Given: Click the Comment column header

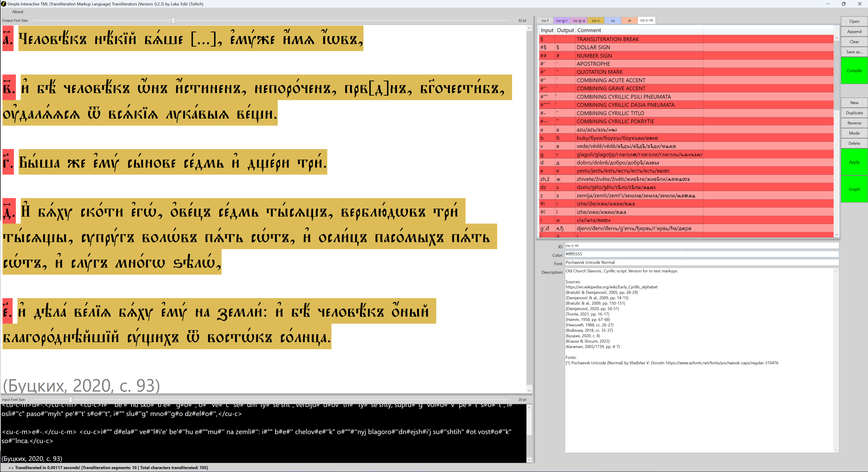Looking at the screenshot, I should (589, 30).
